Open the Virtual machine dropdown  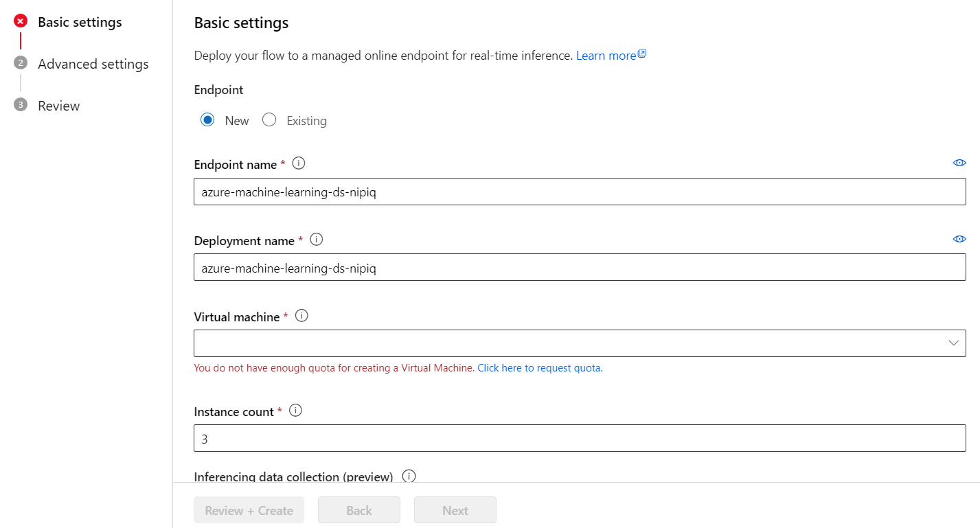[x=953, y=343]
